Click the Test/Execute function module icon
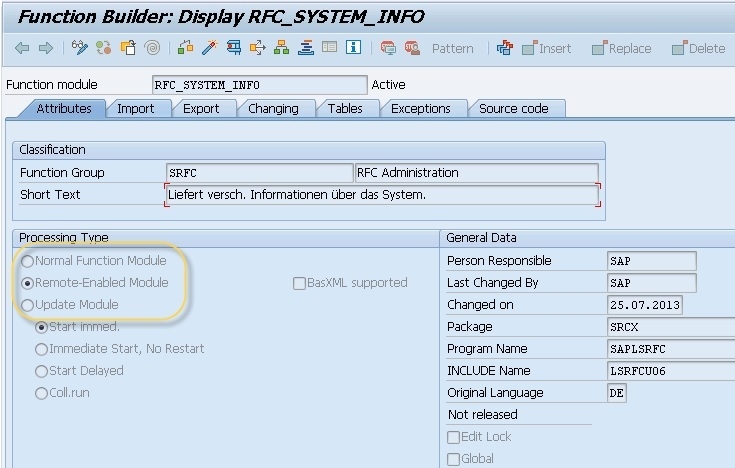This screenshot has height=468, width=735. 233,47
